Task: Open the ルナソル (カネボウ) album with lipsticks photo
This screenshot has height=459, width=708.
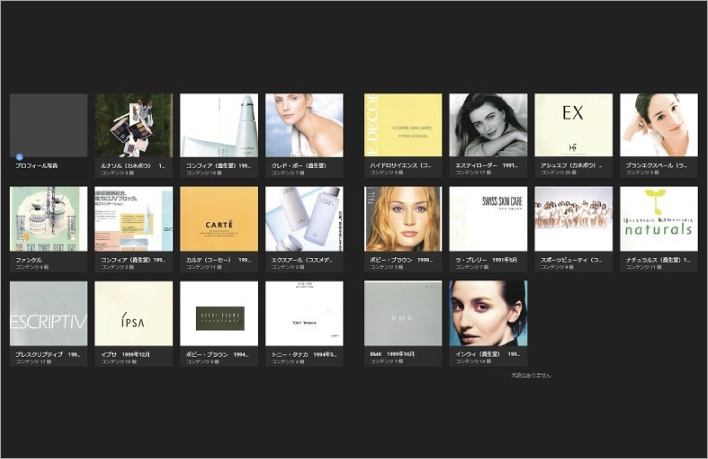Action: point(134,125)
